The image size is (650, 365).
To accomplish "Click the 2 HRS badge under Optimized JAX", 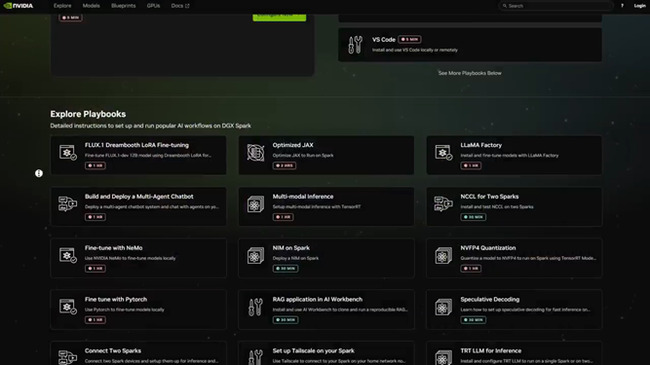I will (284, 165).
